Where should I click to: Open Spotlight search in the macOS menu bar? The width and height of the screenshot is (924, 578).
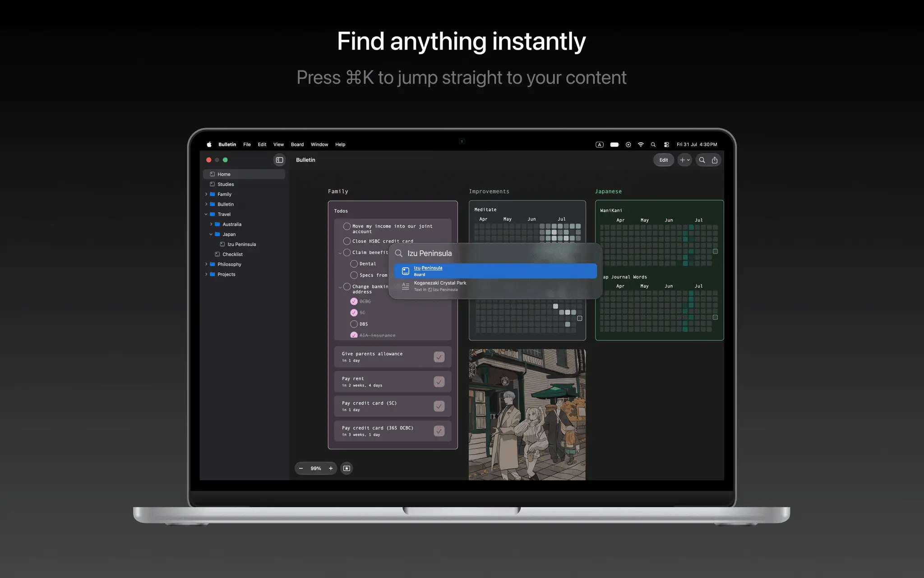click(x=653, y=144)
